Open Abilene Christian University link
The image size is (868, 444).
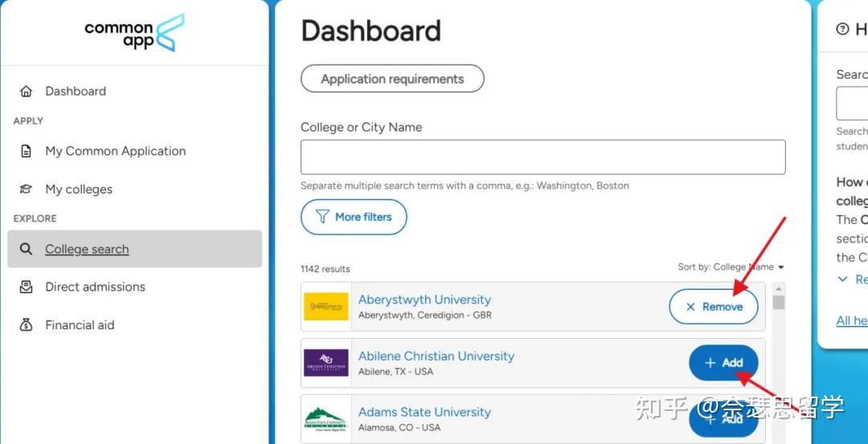coord(436,356)
